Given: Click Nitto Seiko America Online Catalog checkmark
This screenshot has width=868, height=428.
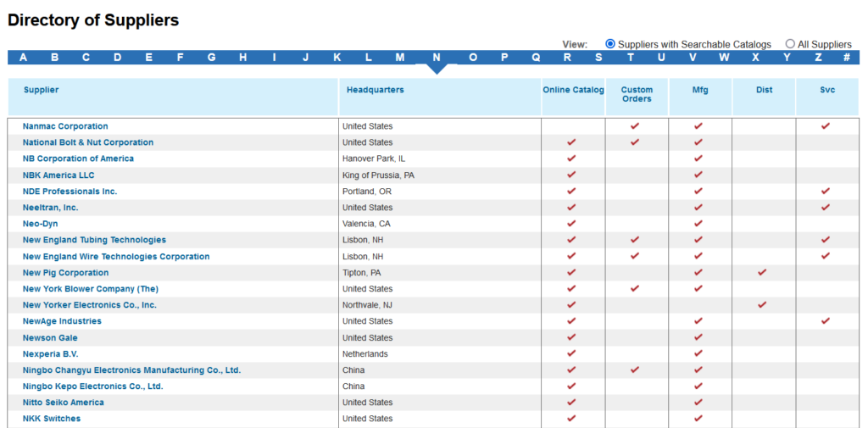Looking at the screenshot, I should click(x=572, y=403).
